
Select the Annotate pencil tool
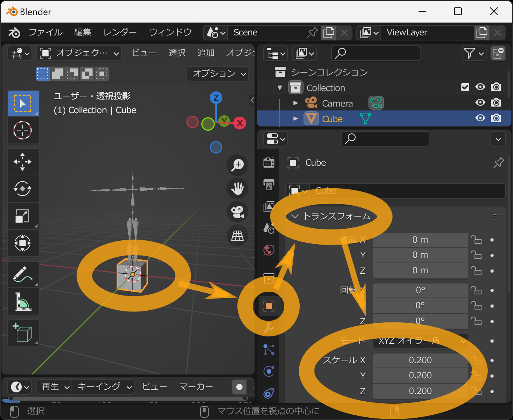(23, 274)
